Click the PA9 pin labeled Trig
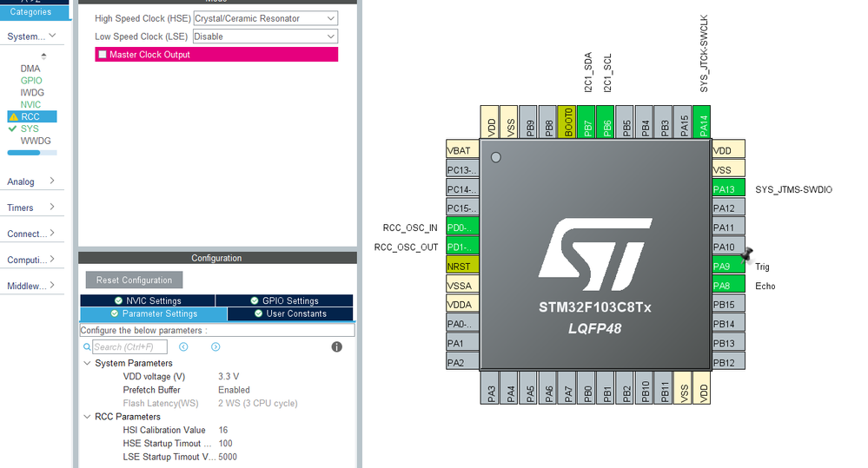868x468 pixels. pyautogui.click(x=728, y=266)
